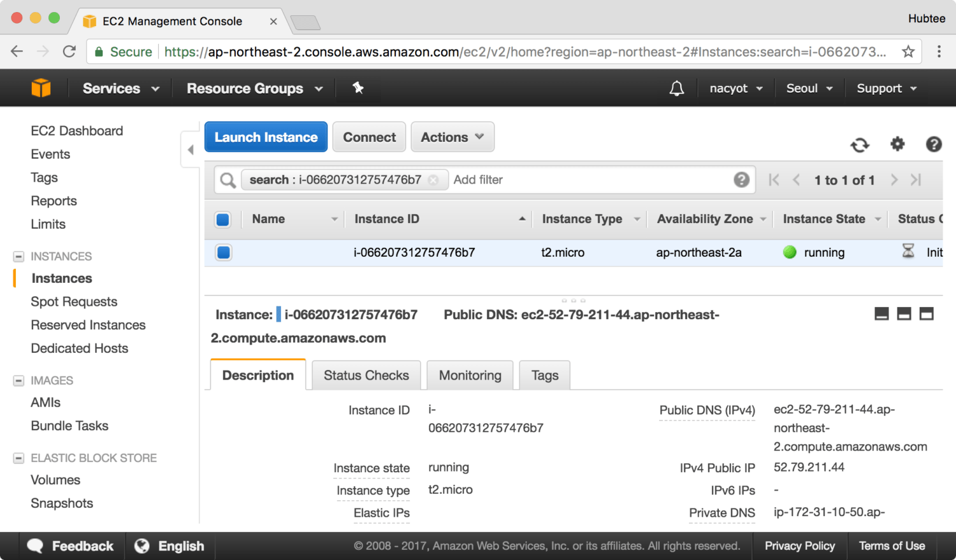Image resolution: width=956 pixels, height=560 pixels.
Task: Click the status check hourglass icon
Action: (908, 251)
